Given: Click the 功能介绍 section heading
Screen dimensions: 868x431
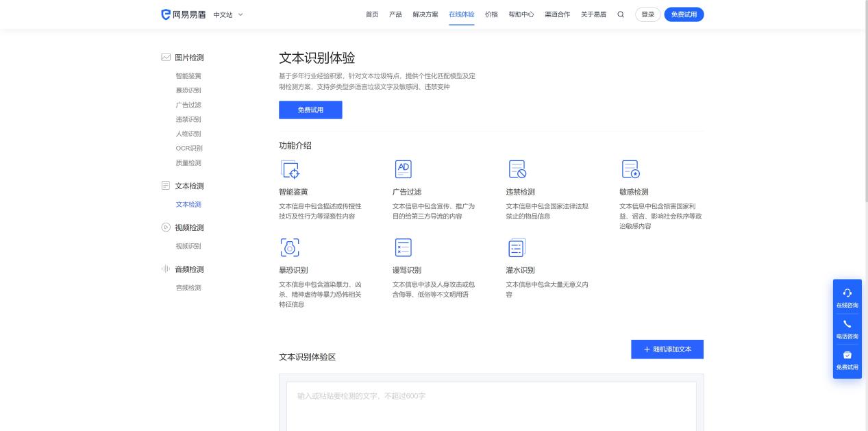Looking at the screenshot, I should [x=295, y=145].
